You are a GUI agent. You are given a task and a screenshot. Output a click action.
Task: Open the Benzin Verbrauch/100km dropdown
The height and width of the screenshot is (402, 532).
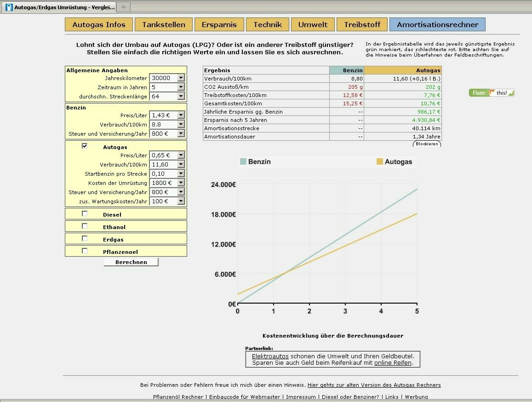pyautogui.click(x=181, y=124)
